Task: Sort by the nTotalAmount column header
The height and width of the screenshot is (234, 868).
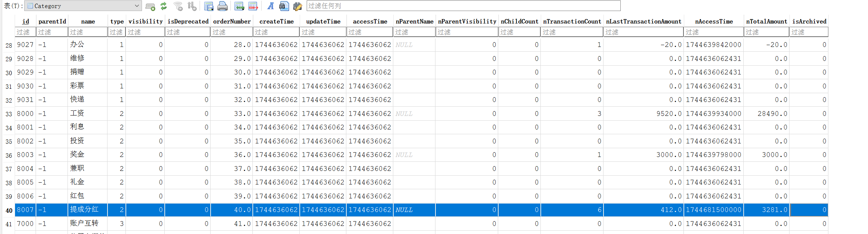Action: click(x=766, y=22)
